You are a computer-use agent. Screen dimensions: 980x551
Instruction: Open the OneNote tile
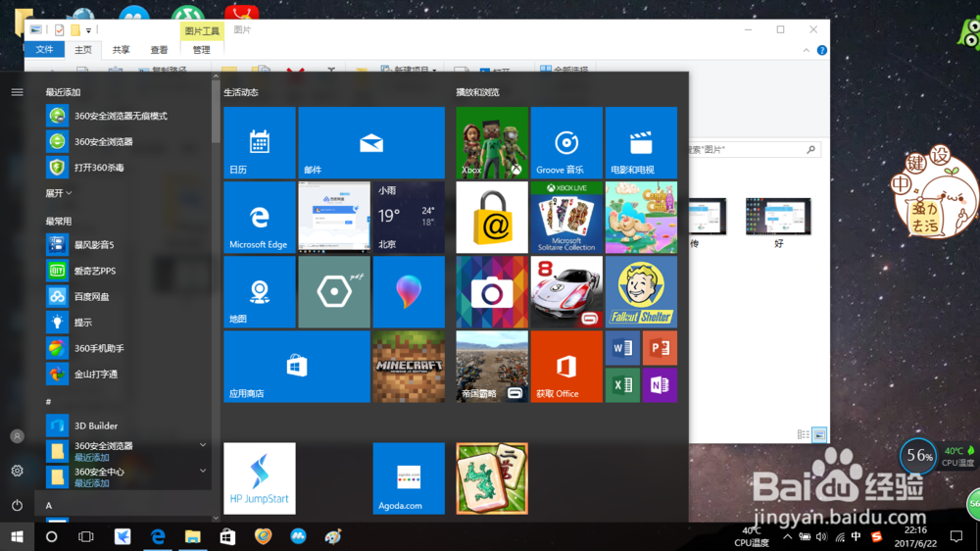click(660, 385)
